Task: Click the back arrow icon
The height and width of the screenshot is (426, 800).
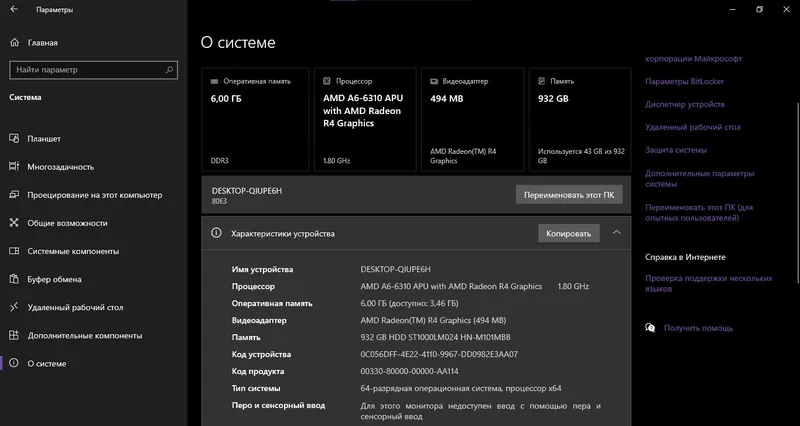Action: 14,9
